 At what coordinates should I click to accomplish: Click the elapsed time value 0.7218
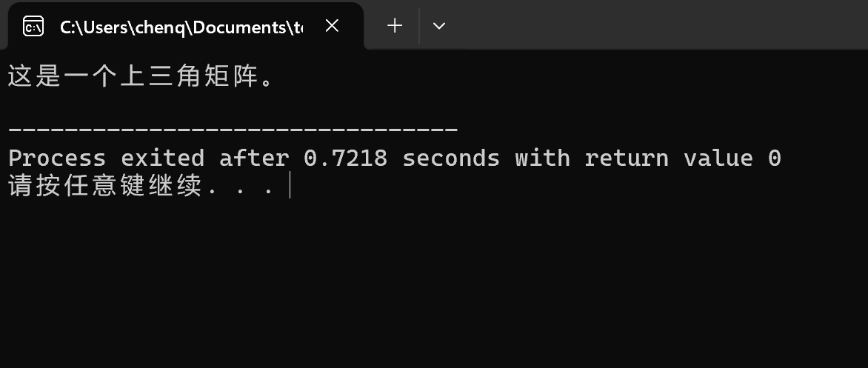[345, 158]
